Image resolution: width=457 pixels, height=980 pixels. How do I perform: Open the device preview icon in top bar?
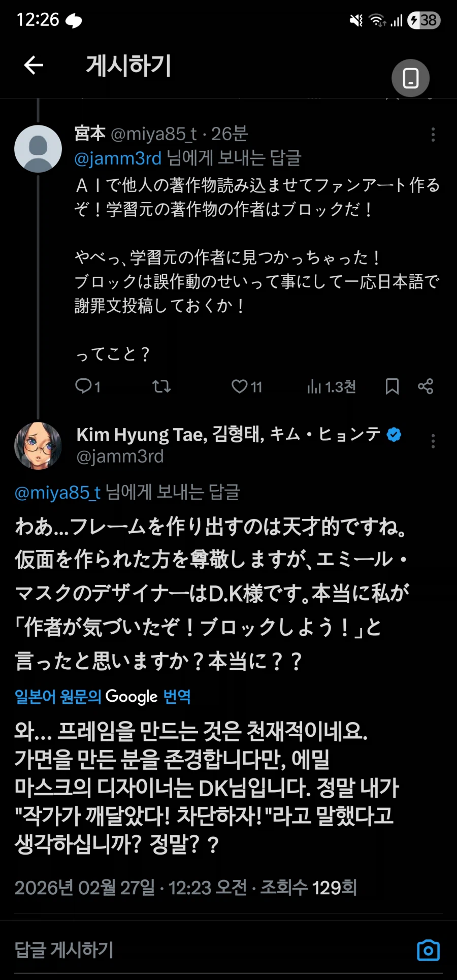pyautogui.click(x=410, y=78)
